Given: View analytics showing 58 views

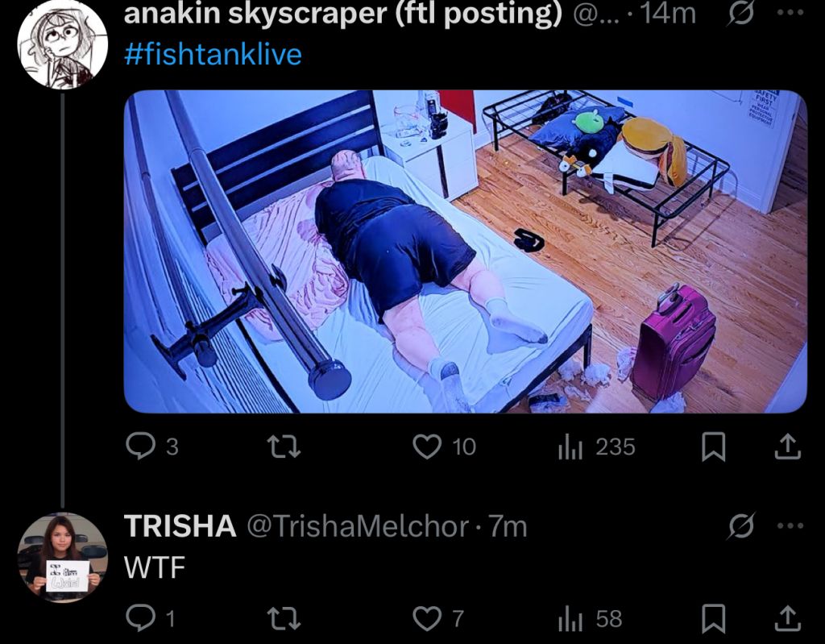Looking at the screenshot, I should [590, 618].
